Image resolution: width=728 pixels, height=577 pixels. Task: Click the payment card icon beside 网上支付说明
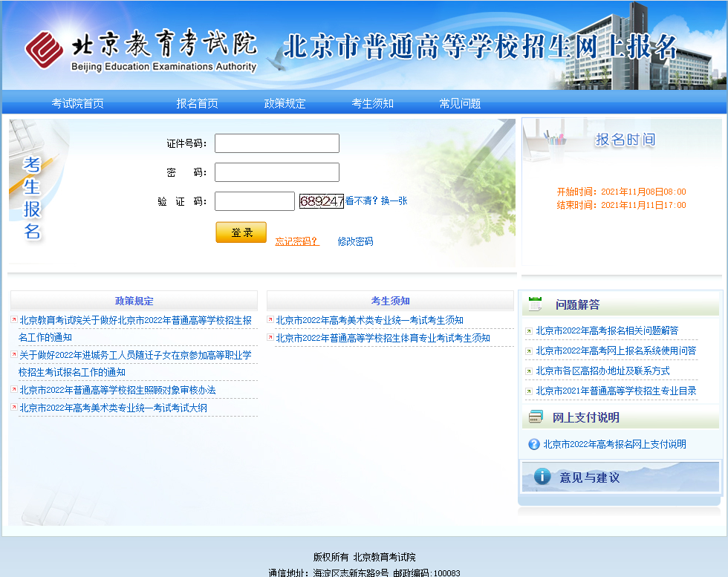click(536, 417)
